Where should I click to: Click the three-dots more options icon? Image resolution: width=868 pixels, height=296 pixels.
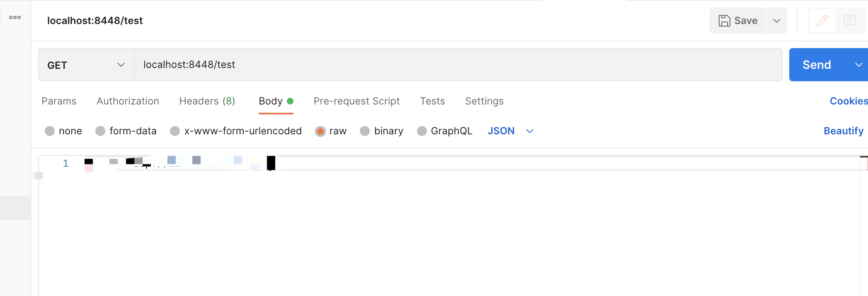15,17
